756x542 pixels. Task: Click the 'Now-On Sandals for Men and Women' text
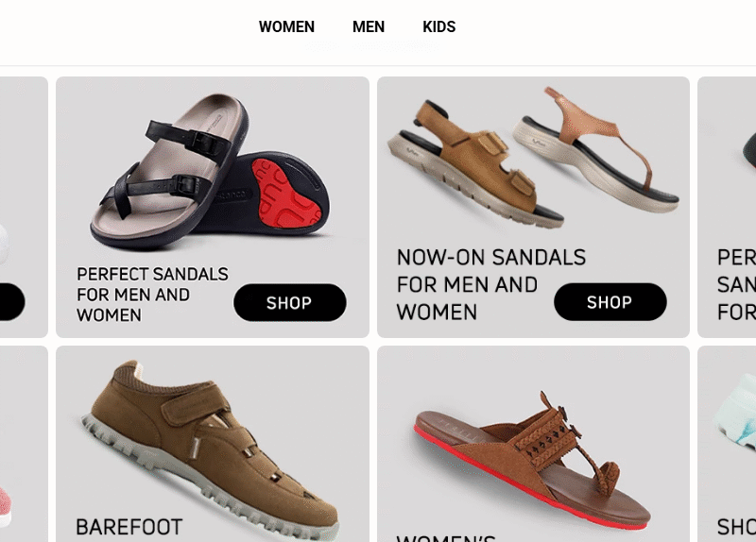pyautogui.click(x=490, y=284)
